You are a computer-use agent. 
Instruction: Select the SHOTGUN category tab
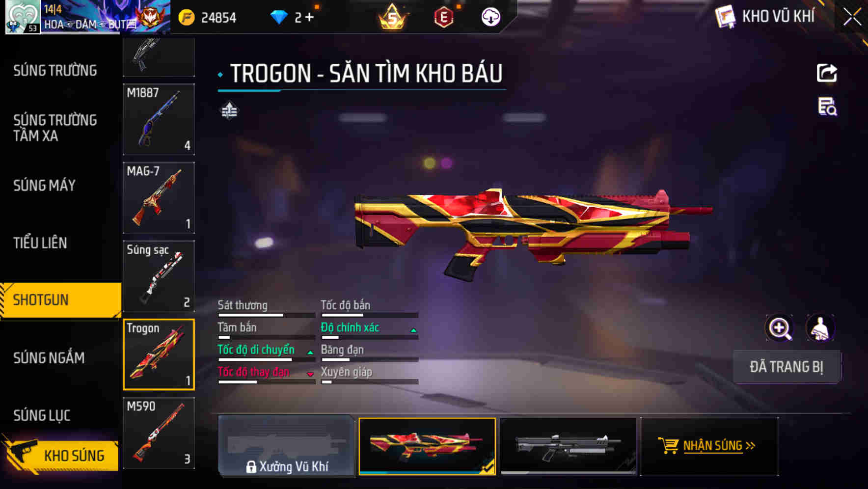tap(60, 300)
